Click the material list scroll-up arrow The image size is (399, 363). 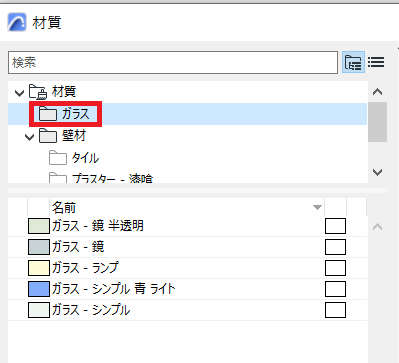click(377, 227)
